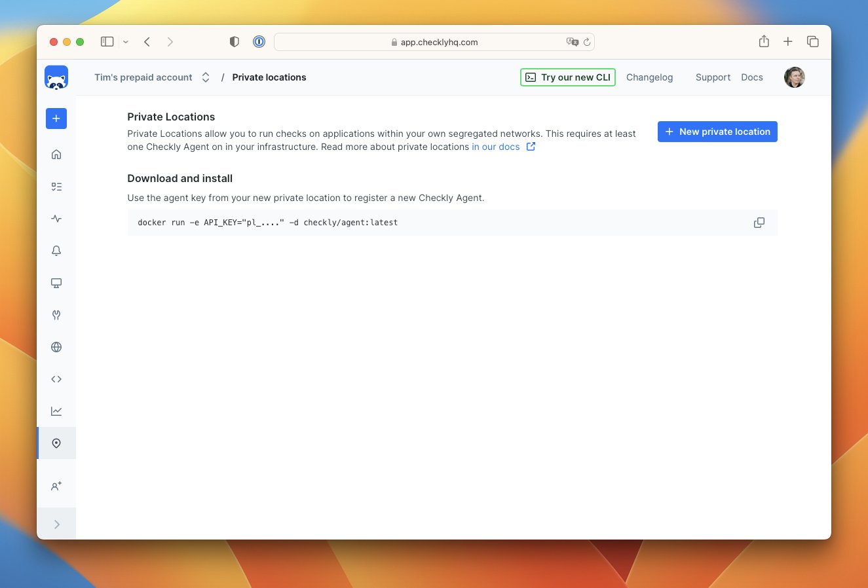
Task: Click the docker run command text
Action: [x=268, y=223]
